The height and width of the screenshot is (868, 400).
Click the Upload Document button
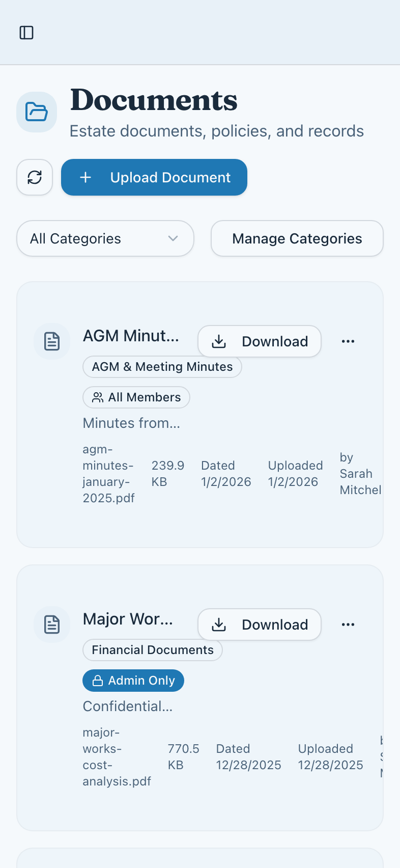(154, 177)
